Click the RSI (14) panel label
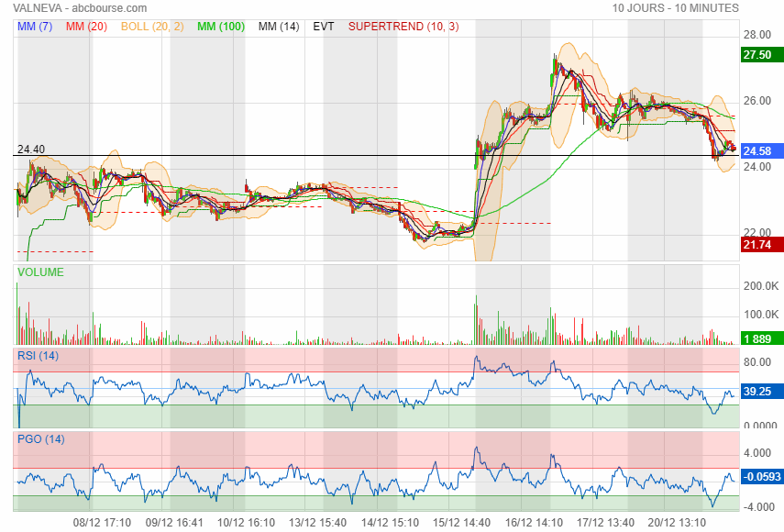This screenshot has width=784, height=532. click(38, 356)
